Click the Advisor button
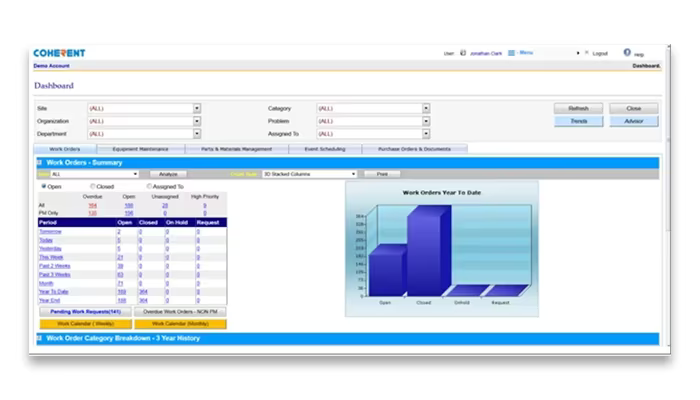The width and height of the screenshot is (700, 400). tap(633, 121)
